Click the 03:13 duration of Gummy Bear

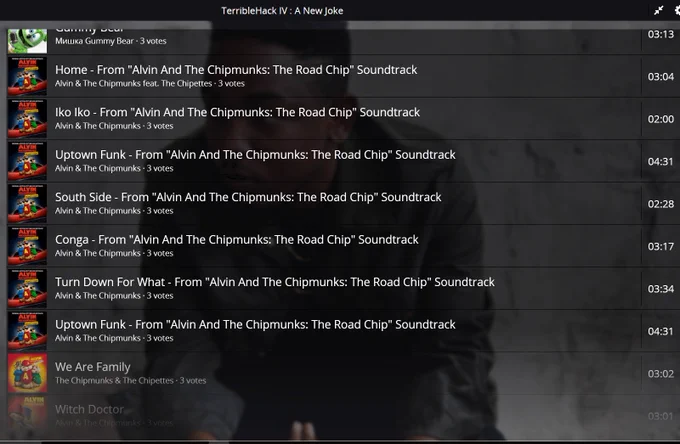660,34
